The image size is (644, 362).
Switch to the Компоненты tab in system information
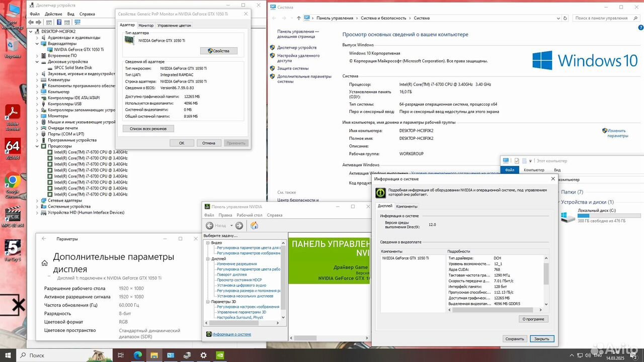point(407,206)
